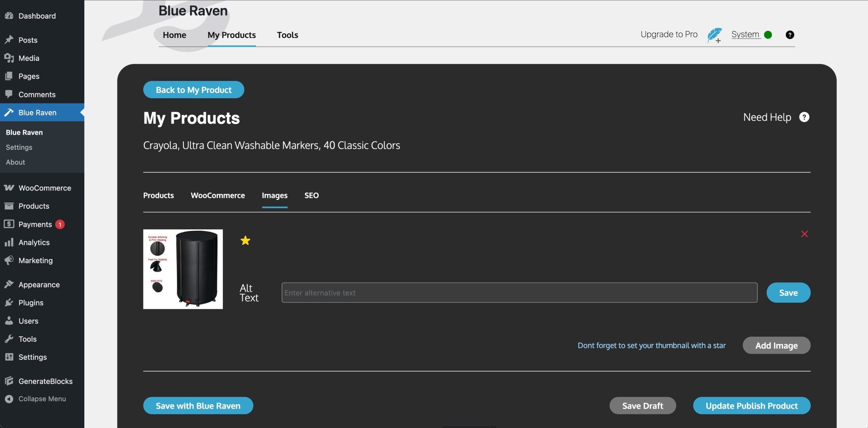The width and height of the screenshot is (868, 428).
Task: Click Update Publish Product button
Action: coord(751,406)
